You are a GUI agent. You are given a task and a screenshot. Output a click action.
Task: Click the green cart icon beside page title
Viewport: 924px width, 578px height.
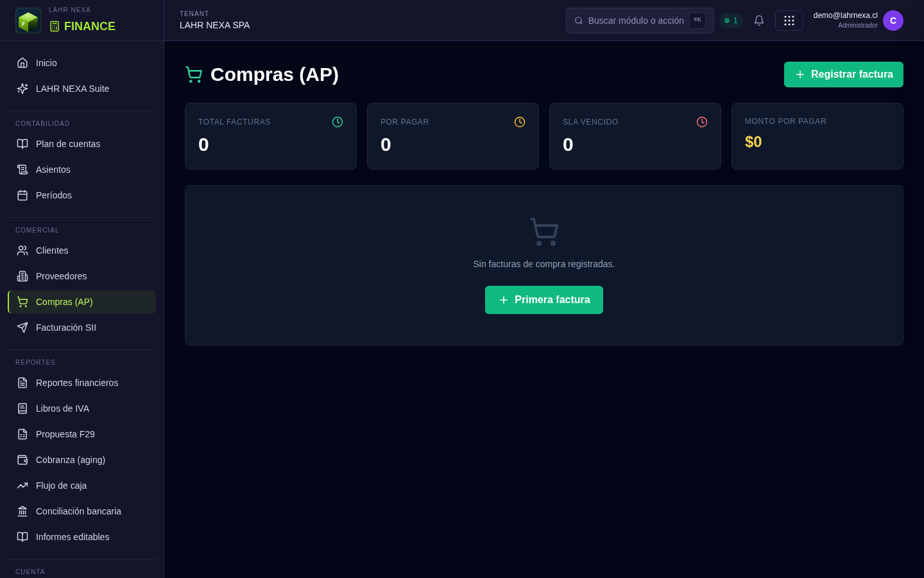(194, 74)
